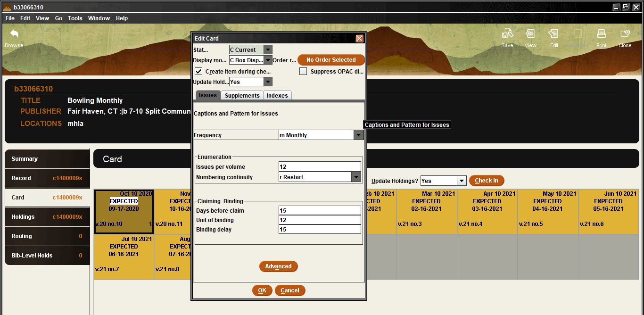Open the View menu
Image resolution: width=644 pixels, height=315 pixels.
[x=42, y=18]
